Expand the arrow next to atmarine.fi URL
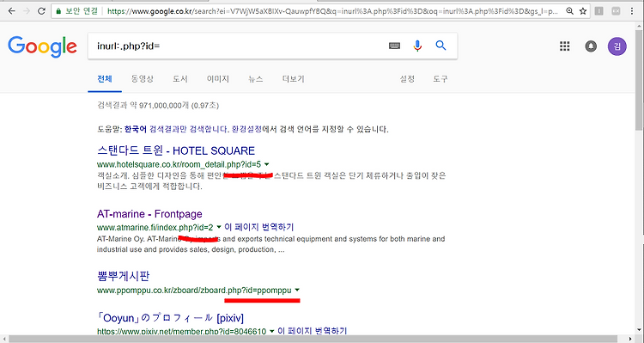The width and height of the screenshot is (644, 343). pos(218,227)
